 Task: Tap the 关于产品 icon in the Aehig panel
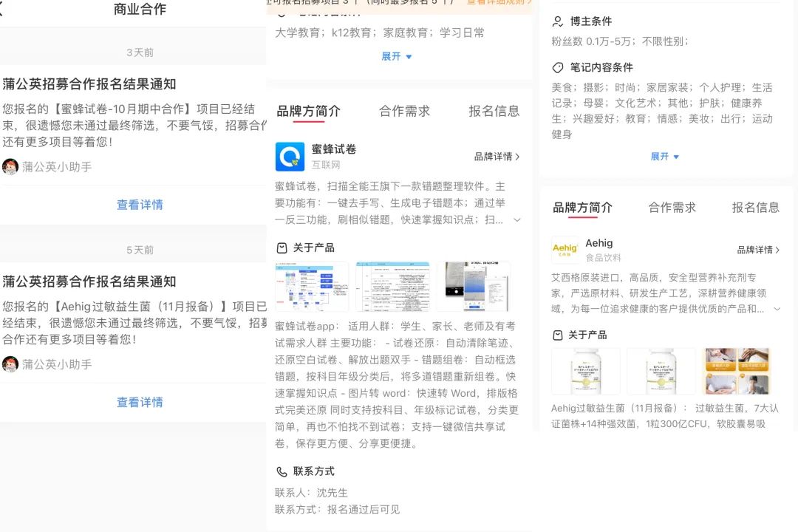pos(558,335)
